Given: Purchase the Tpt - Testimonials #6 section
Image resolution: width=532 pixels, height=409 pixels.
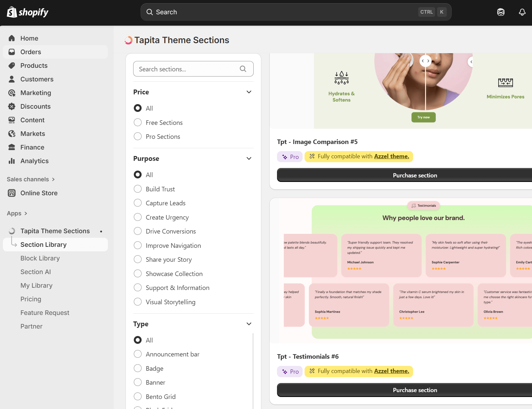Looking at the screenshot, I should click(415, 390).
